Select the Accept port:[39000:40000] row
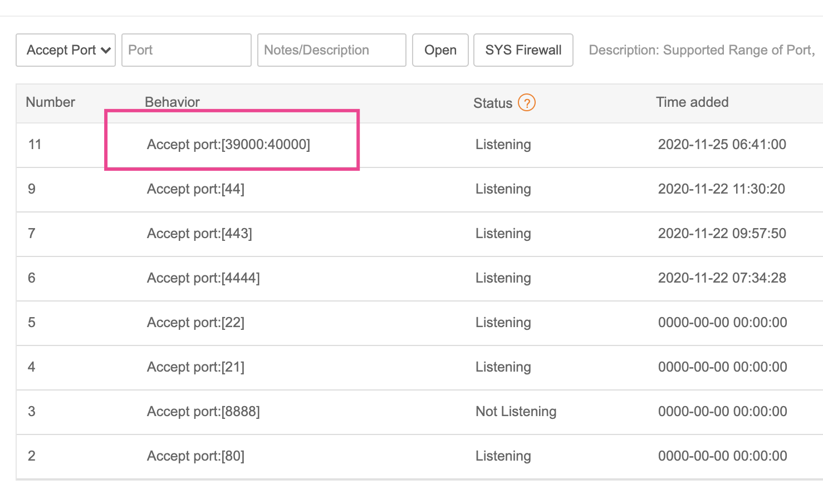823x504 pixels. pos(228,145)
